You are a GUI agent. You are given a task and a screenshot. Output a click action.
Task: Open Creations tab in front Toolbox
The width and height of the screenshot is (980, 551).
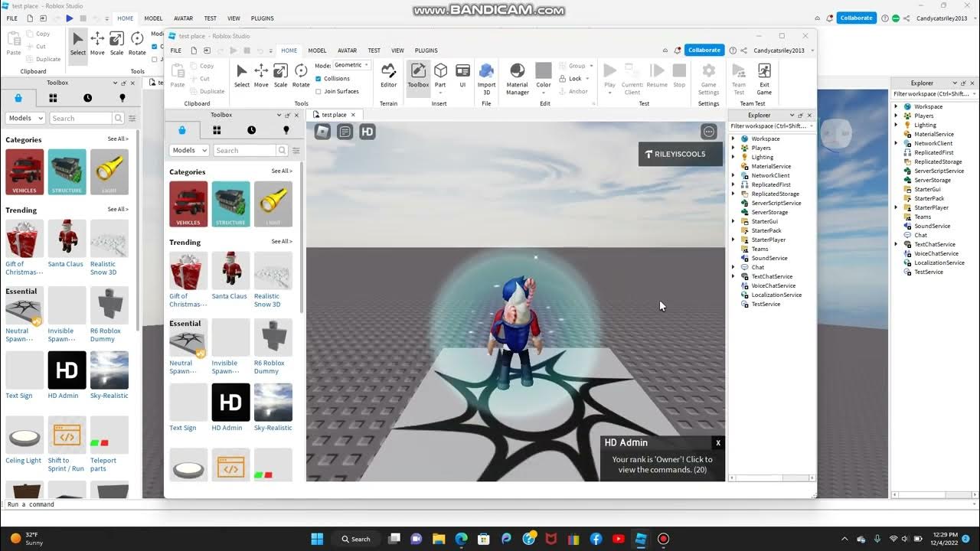286,130
